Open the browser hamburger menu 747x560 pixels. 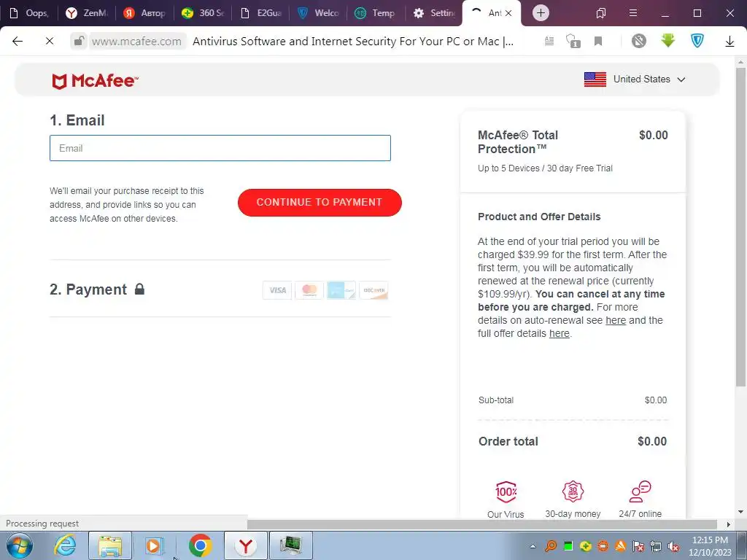pyautogui.click(x=632, y=13)
